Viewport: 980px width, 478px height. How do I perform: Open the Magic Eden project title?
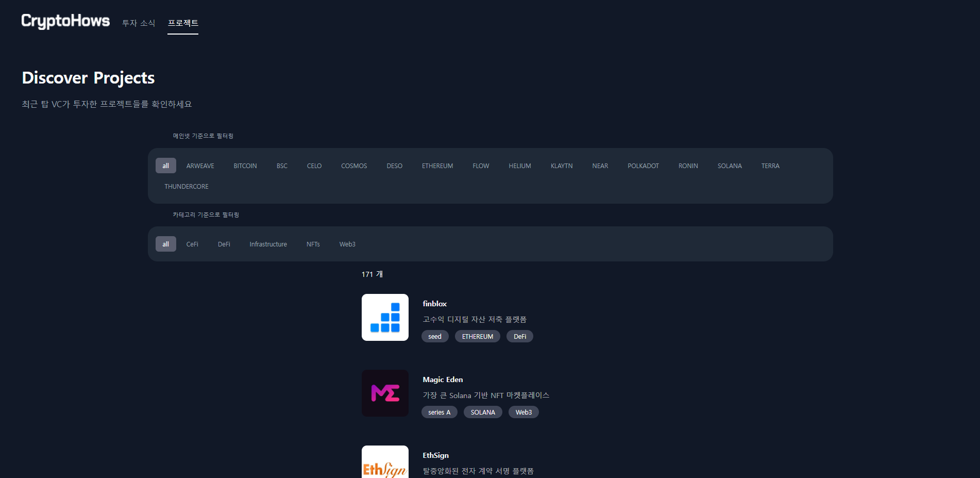pos(443,380)
